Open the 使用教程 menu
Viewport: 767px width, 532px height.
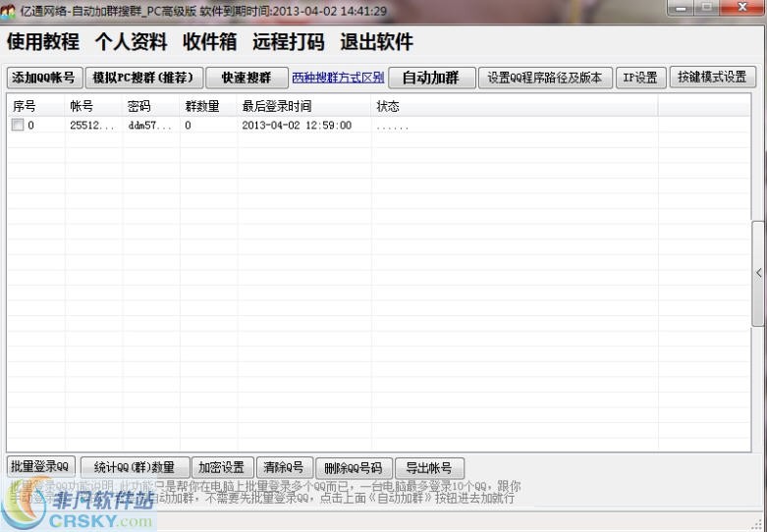[43, 41]
